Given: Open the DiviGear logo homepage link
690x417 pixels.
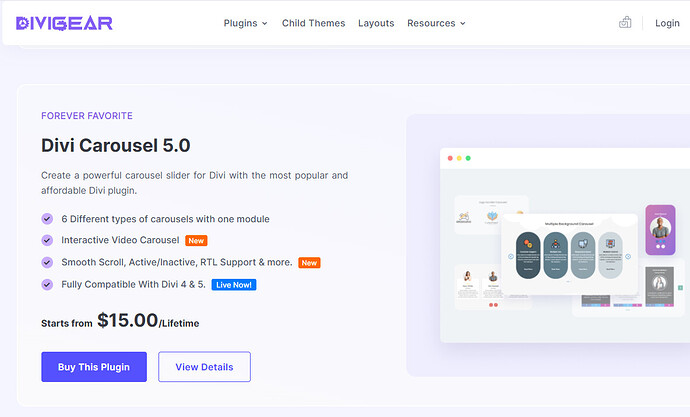Looking at the screenshot, I should point(64,23).
